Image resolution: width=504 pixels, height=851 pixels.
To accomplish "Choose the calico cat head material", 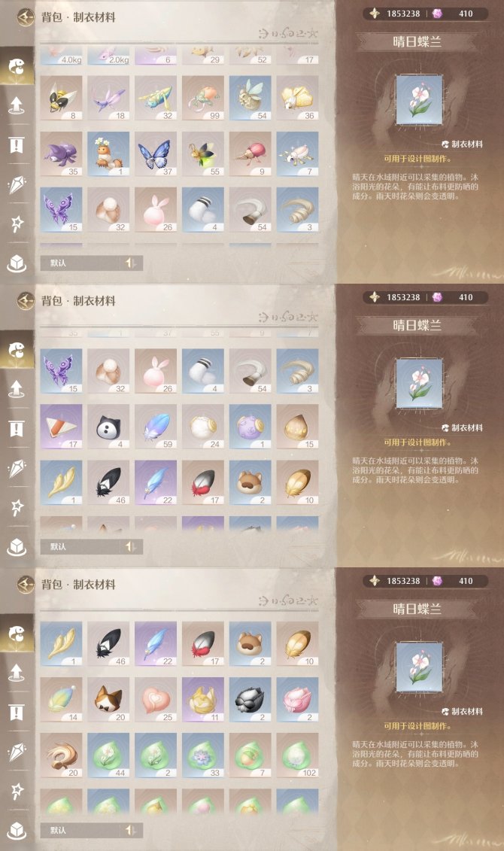I will click(108, 700).
